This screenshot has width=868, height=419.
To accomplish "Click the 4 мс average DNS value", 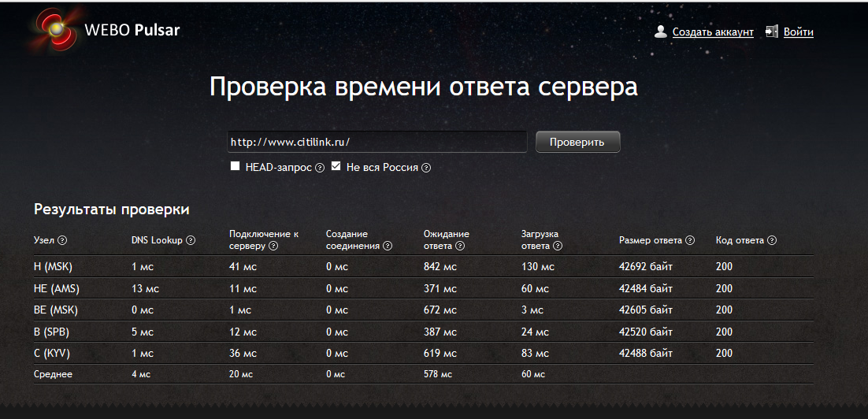I will click(x=141, y=374).
